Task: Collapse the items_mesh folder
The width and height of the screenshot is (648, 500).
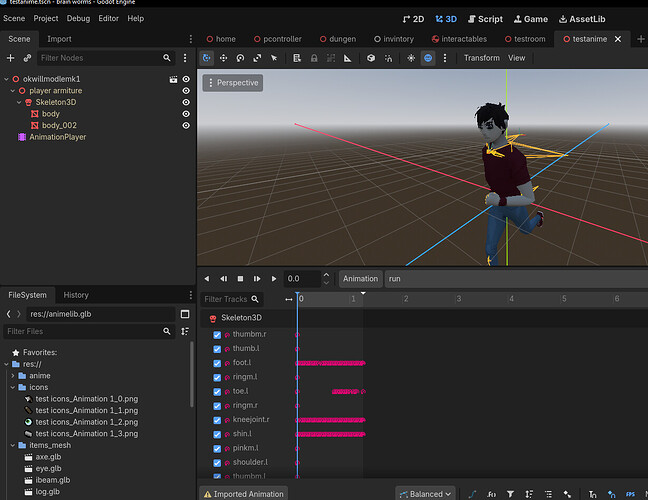Action: pos(13,445)
